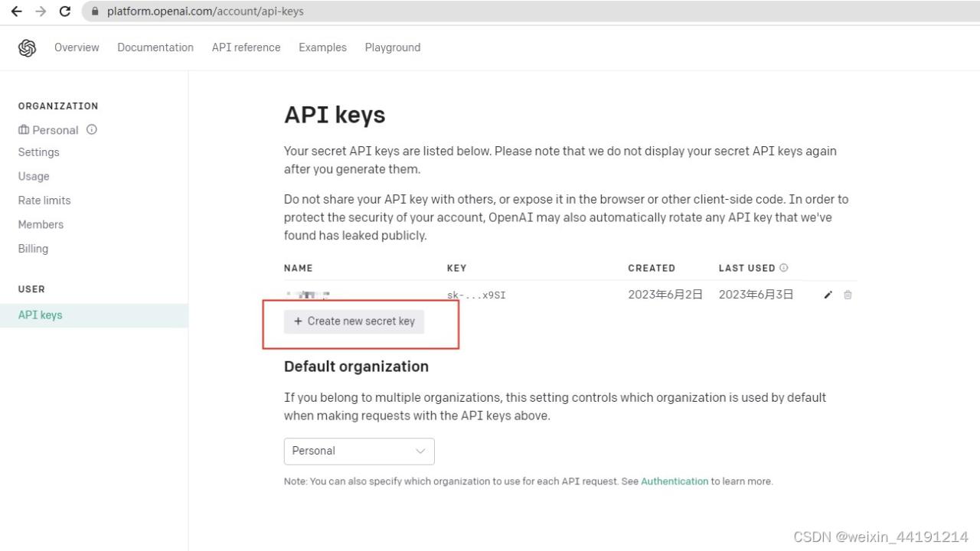This screenshot has width=980, height=551.
Task: Click the info icon beside LAST USED
Action: [783, 268]
